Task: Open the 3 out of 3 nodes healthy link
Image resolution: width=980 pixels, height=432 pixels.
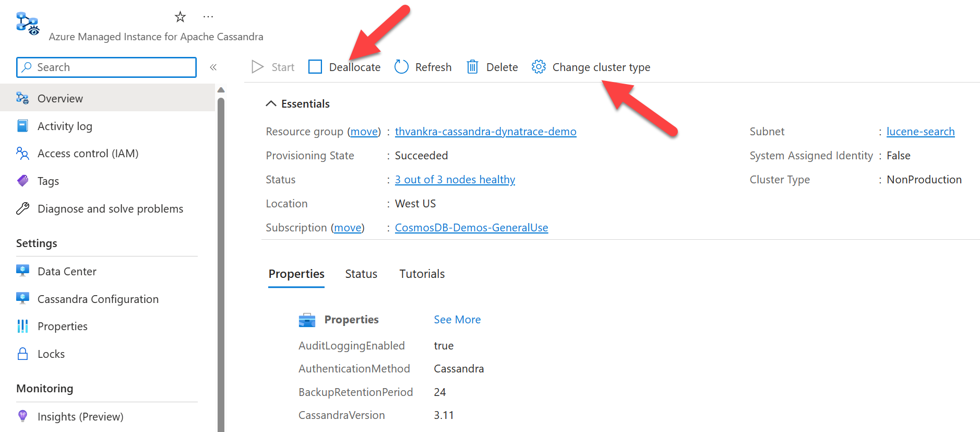Action: click(455, 179)
